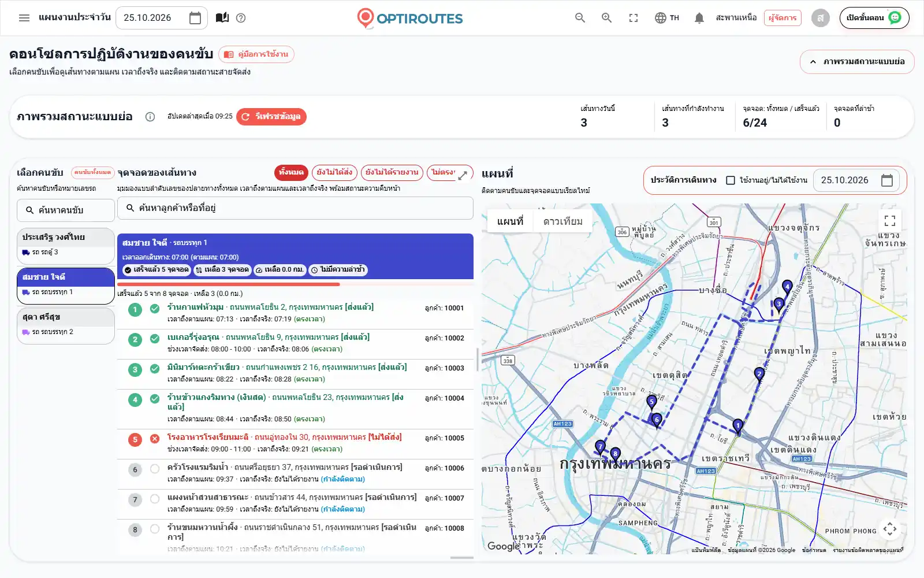
Task: Open the hamburger navigation menu
Action: [24, 18]
